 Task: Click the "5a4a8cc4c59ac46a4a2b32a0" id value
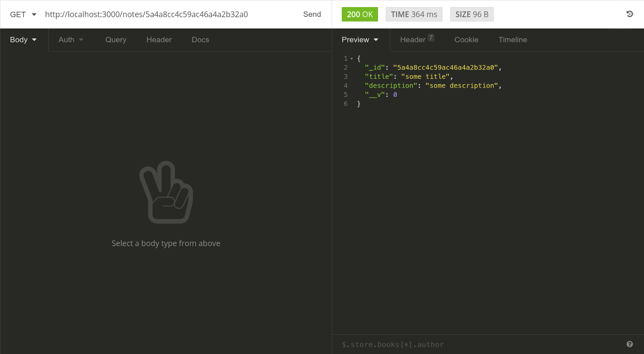pos(446,68)
